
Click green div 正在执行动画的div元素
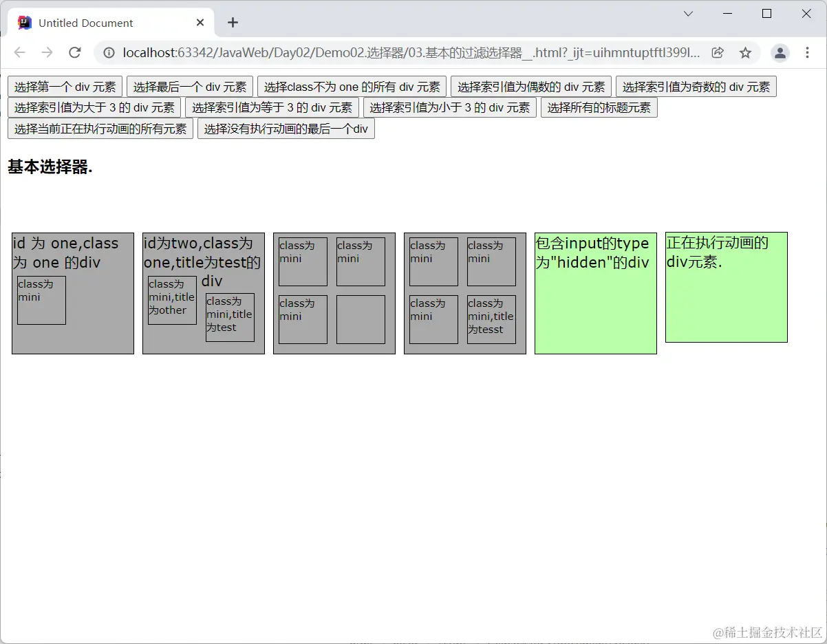coord(727,287)
